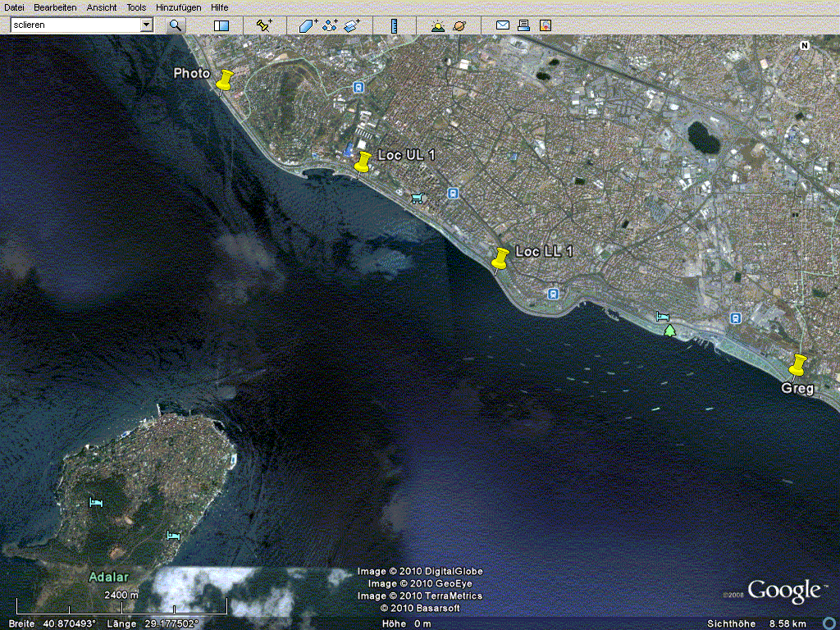Expand the search history dropdown arrow
This screenshot has height=630, width=840.
[147, 25]
